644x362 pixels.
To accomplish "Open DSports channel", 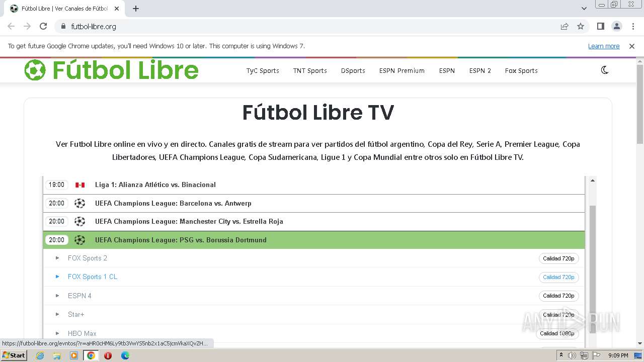I will (x=353, y=70).
